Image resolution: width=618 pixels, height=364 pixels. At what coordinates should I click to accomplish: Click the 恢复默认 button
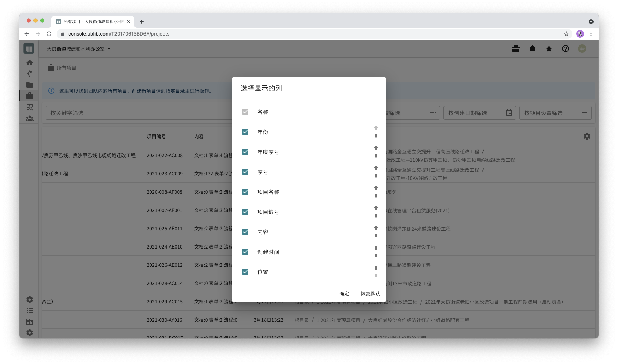[370, 294]
